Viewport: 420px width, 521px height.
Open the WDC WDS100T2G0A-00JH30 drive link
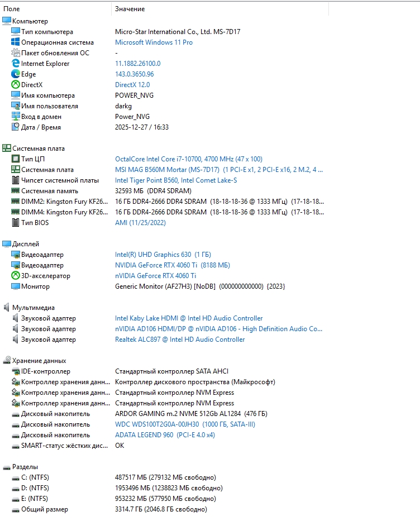pyautogui.click(x=185, y=424)
